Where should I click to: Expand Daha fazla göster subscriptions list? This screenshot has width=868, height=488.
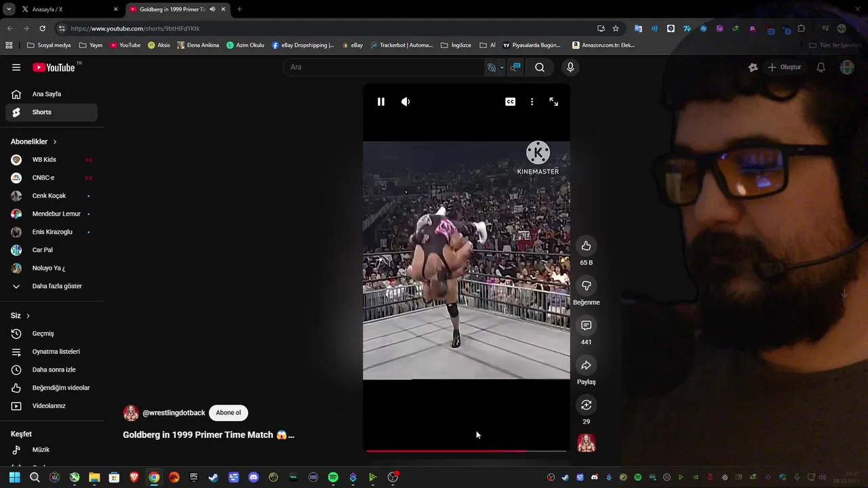coord(52,286)
